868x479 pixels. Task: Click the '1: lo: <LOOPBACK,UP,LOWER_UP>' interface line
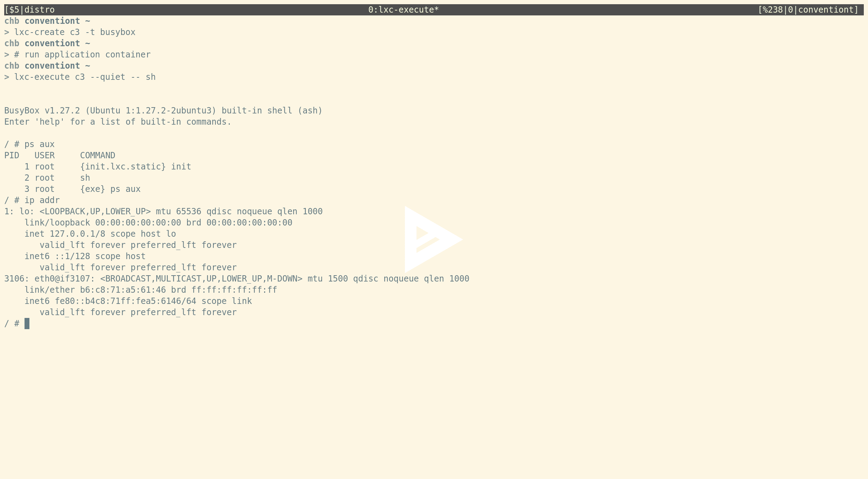(x=163, y=211)
